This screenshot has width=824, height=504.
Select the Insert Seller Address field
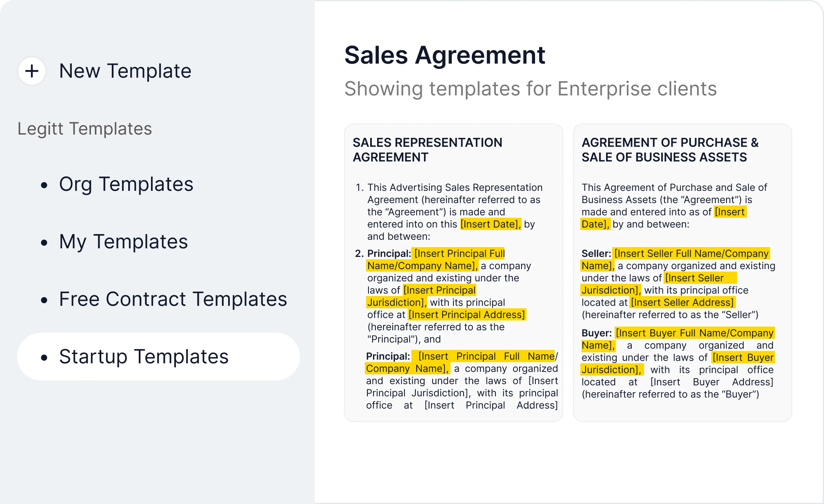pos(682,302)
